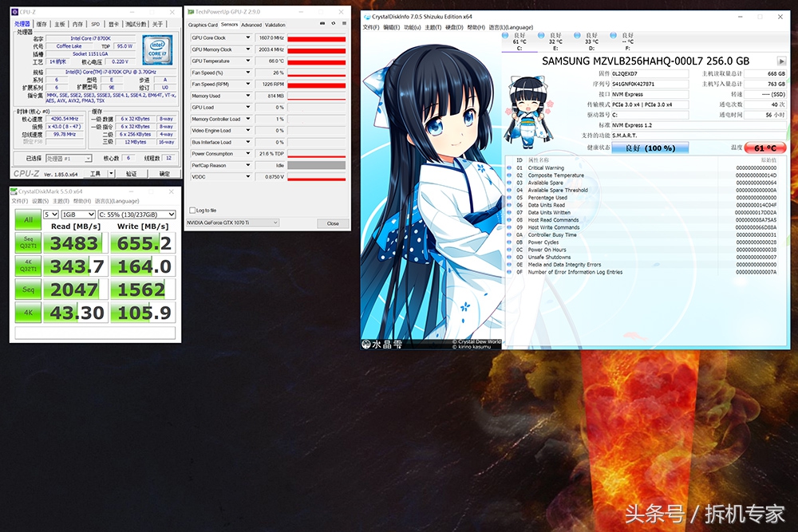Open the GPU Core Clock sensor dropdown

247,38
